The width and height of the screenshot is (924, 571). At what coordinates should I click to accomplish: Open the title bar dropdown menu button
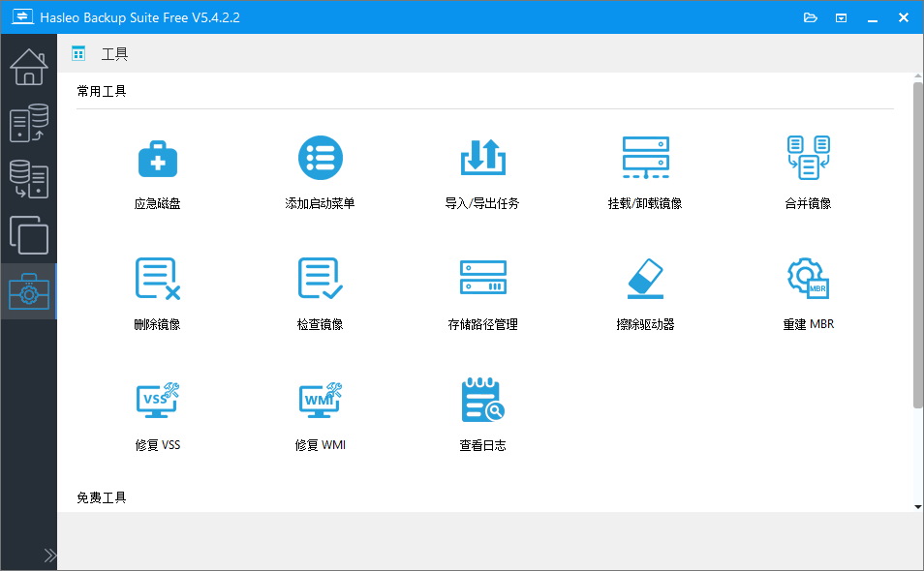click(842, 17)
